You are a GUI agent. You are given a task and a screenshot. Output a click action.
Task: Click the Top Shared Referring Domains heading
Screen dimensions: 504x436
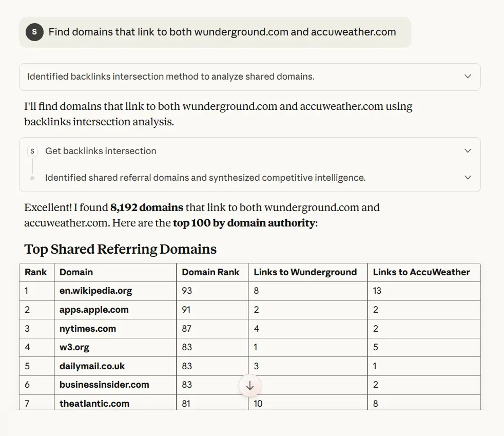click(121, 250)
